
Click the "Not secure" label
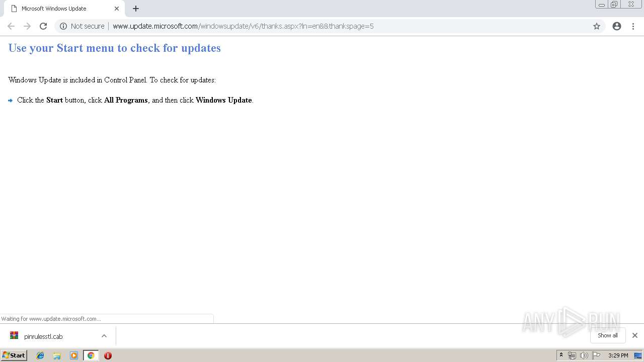[x=88, y=26]
